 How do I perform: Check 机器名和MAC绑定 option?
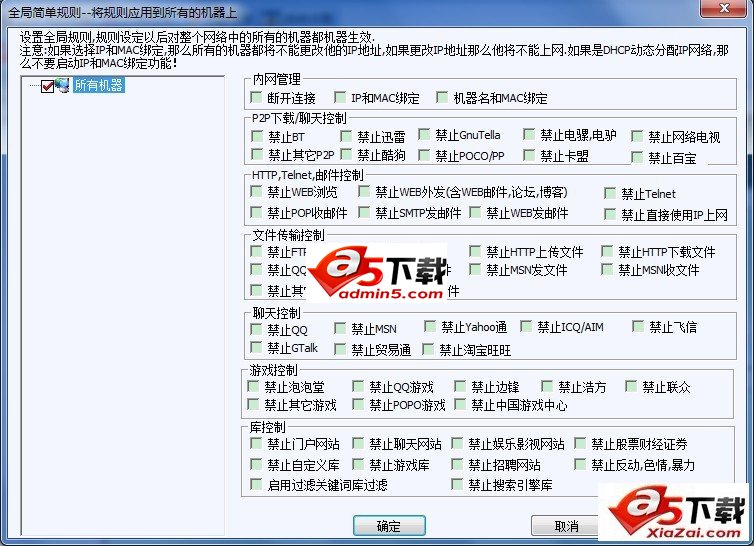point(442,98)
